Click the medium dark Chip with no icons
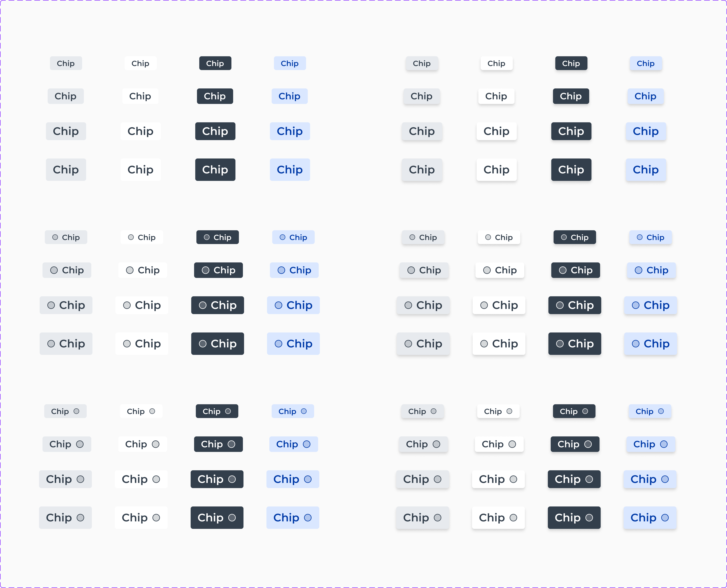Viewport: 727px width, 588px height. click(x=215, y=96)
